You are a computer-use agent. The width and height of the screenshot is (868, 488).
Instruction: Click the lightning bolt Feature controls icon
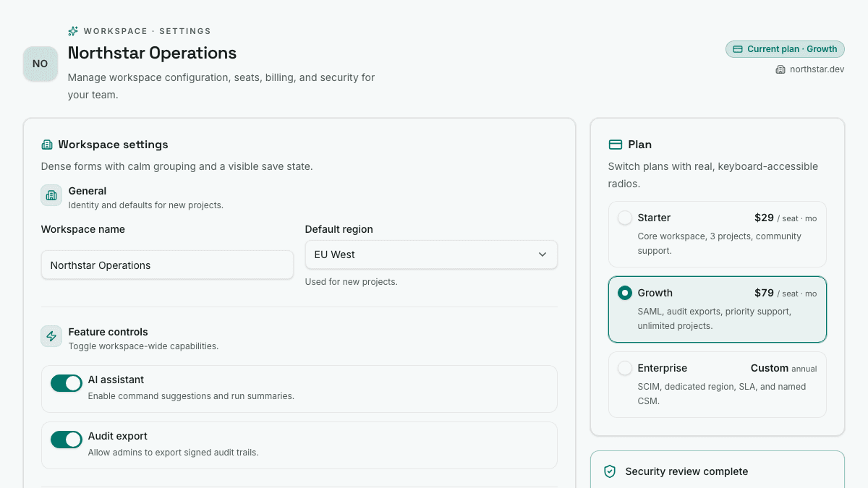(51, 336)
